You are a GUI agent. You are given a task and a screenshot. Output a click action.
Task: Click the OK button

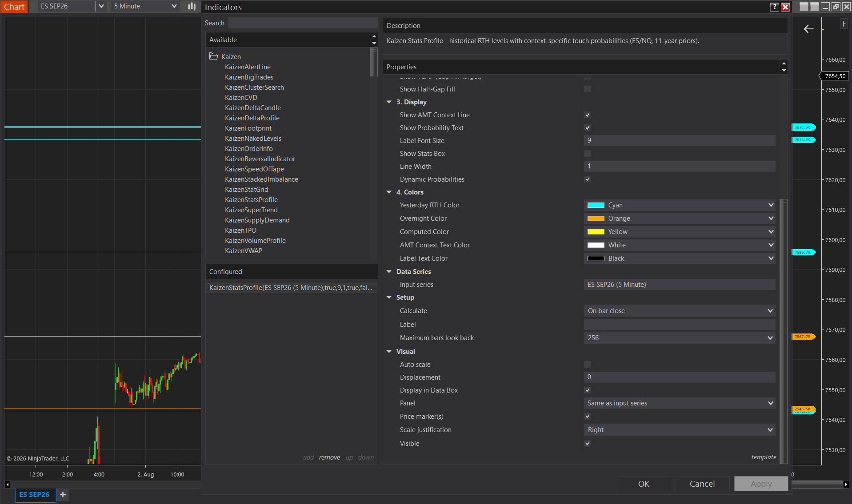pos(644,484)
